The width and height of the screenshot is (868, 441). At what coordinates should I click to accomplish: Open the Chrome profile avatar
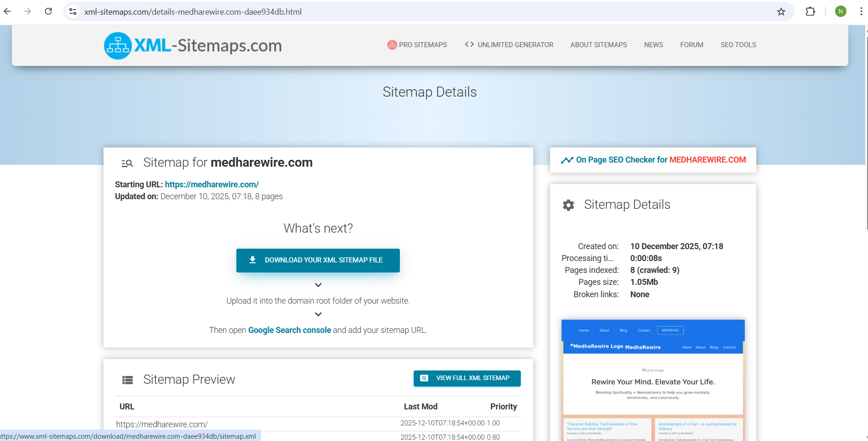pyautogui.click(x=841, y=11)
